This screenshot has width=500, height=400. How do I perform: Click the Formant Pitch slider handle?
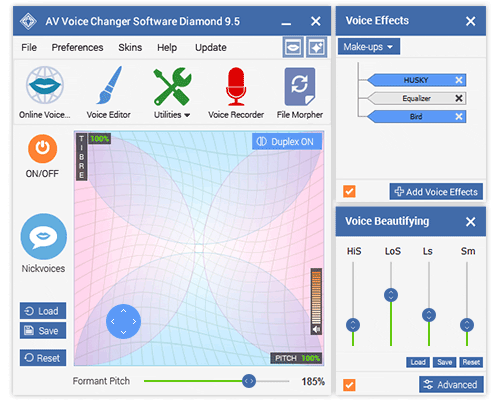coord(249,381)
